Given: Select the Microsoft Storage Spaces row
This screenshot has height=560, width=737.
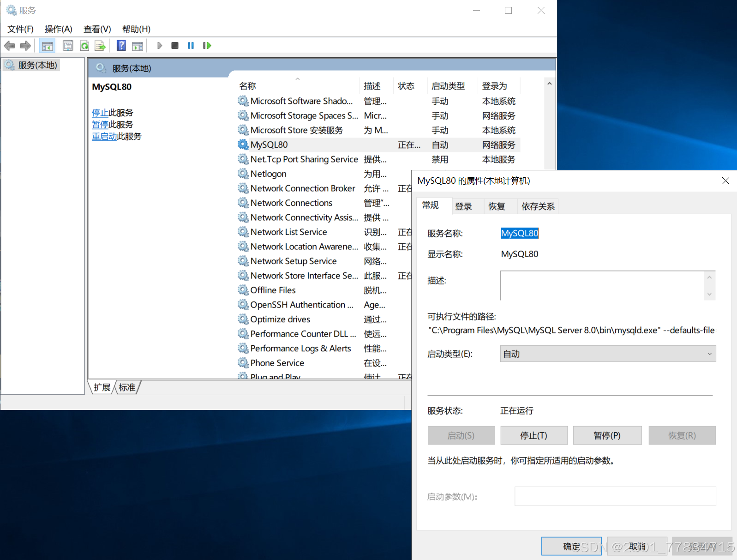Looking at the screenshot, I should coord(378,115).
